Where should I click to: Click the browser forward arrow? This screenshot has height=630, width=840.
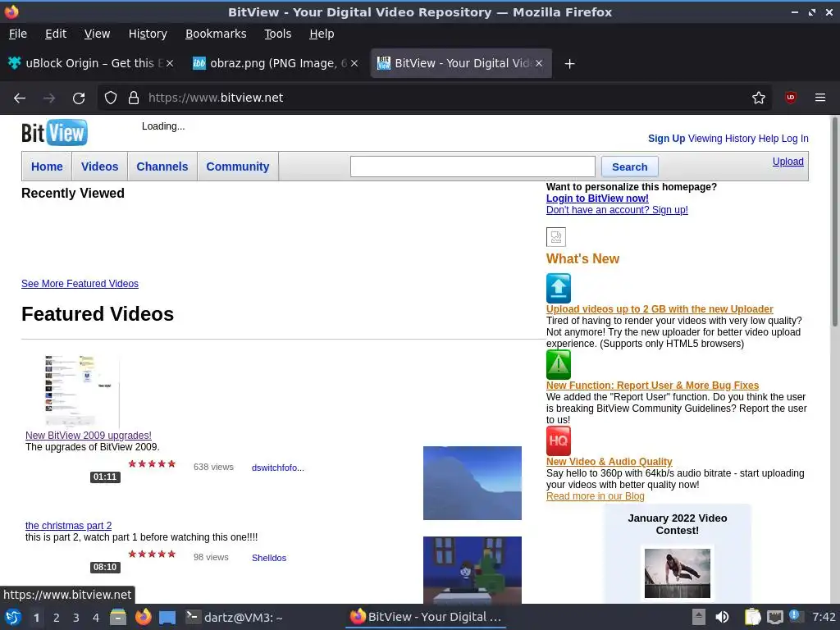(49, 98)
